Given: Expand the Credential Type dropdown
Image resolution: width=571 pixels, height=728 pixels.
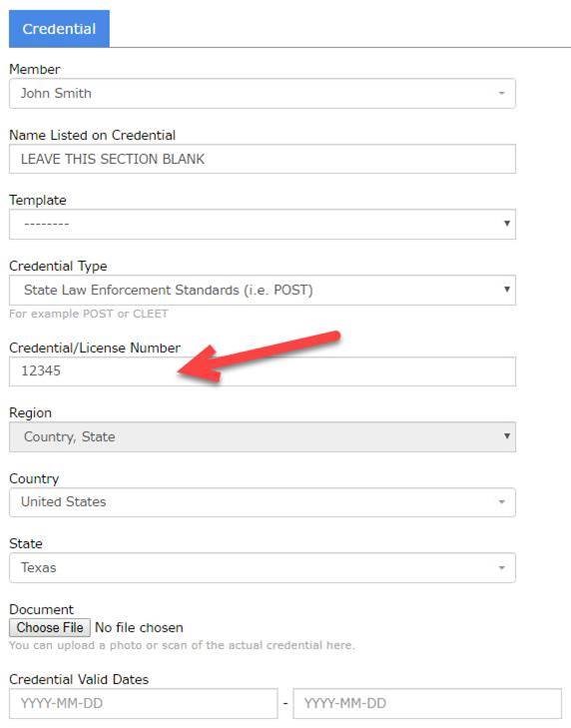Looking at the screenshot, I should click(x=263, y=290).
